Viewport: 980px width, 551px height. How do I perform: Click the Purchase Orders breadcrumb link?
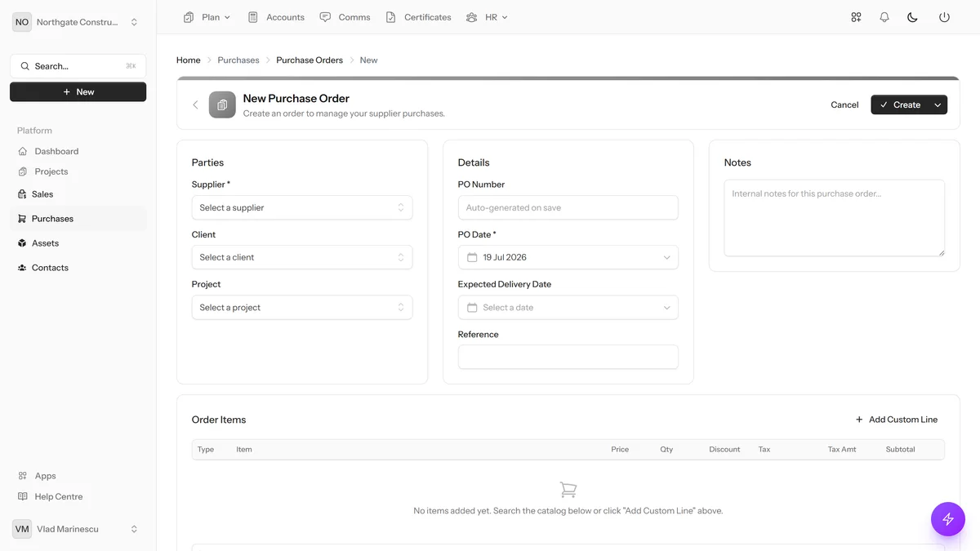click(310, 60)
